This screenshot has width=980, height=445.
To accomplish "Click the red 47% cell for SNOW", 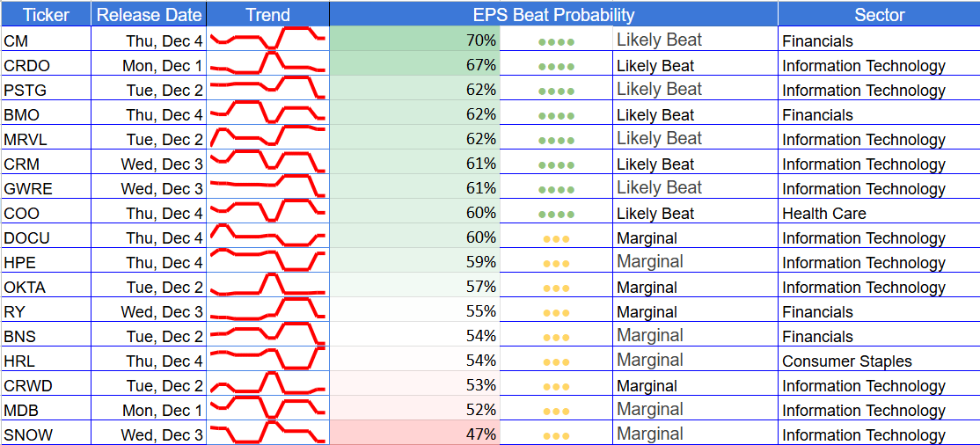I will tap(415, 433).
